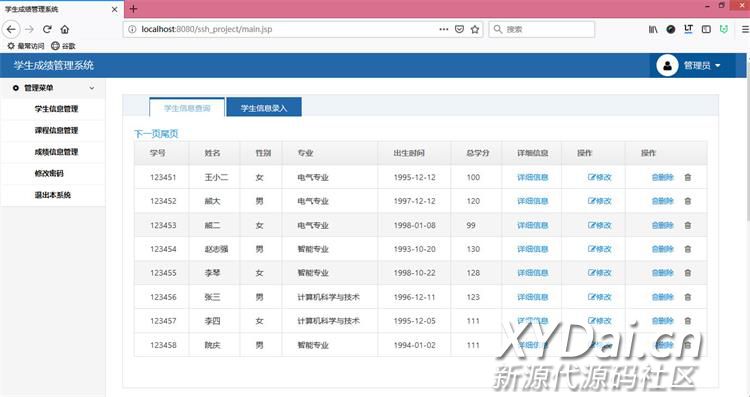Open the 最常访问 bookmark
Screen dimensions: 750x397
point(26,46)
